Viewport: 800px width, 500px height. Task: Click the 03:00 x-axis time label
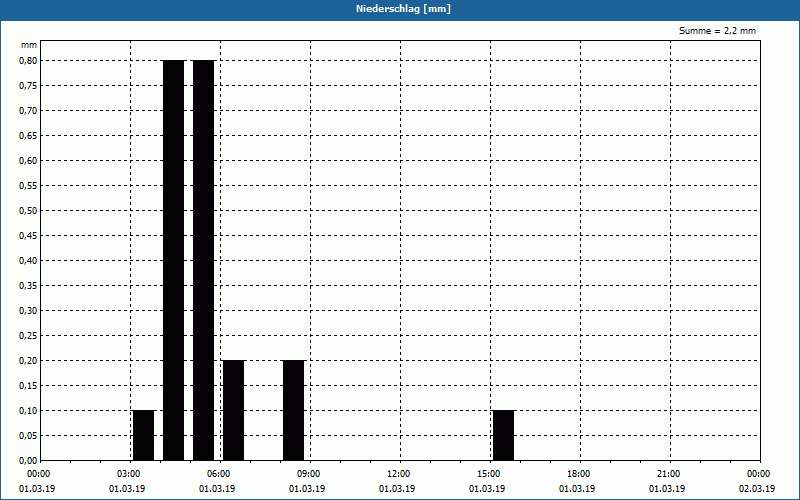[x=129, y=474]
